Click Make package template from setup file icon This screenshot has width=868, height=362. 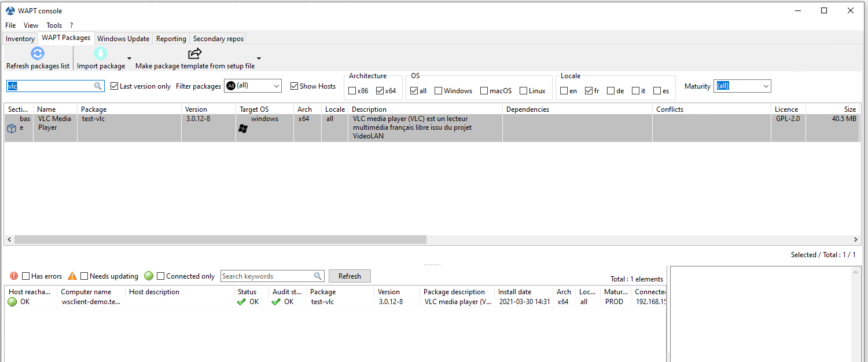click(195, 54)
